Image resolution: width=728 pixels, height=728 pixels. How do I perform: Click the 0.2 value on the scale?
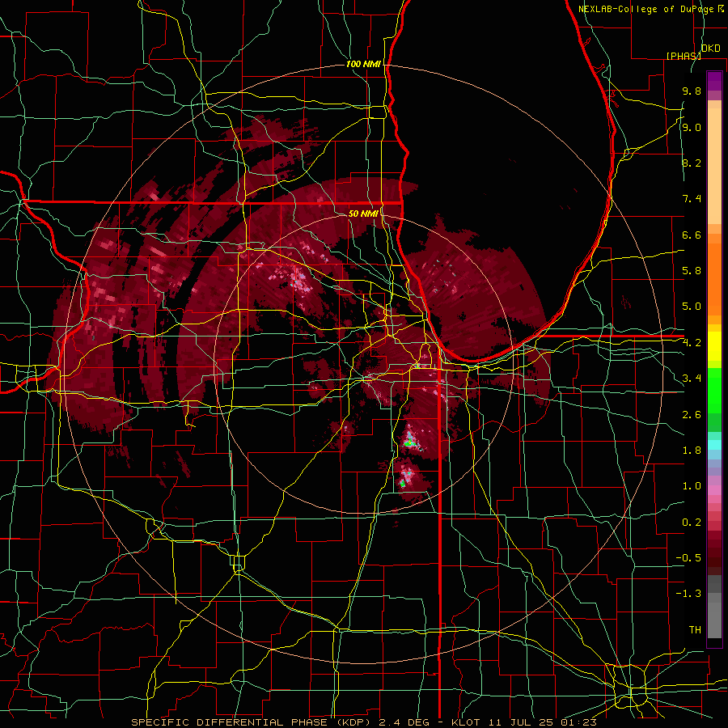coord(692,523)
